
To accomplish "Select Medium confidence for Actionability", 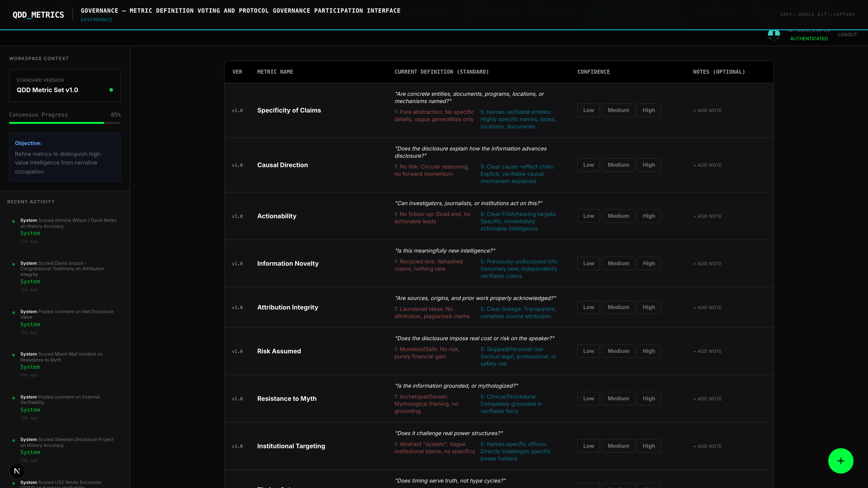I will pyautogui.click(x=618, y=216).
